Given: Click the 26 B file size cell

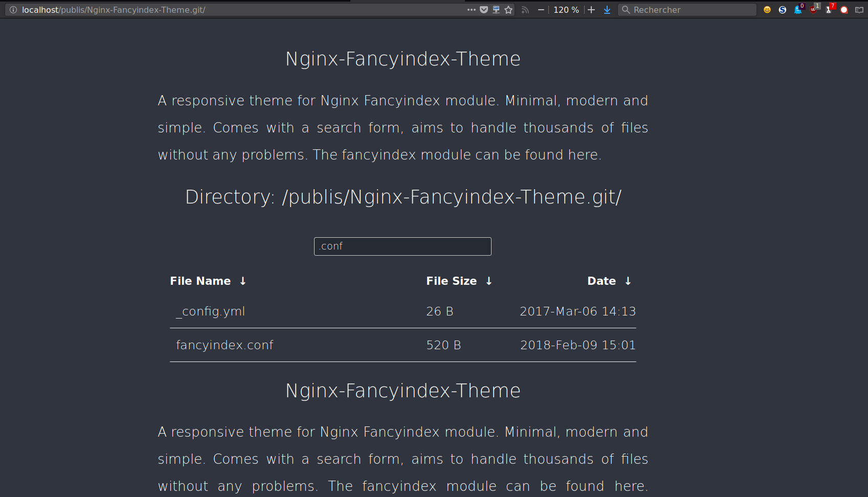Looking at the screenshot, I should tap(440, 311).
